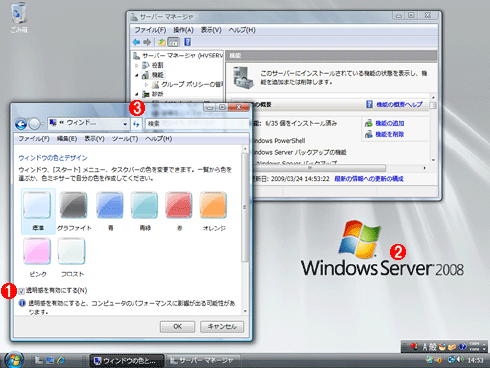This screenshot has height=368, width=490.
Task: Toggle the 透明感を有効にする checkbox
Action: 22,291
